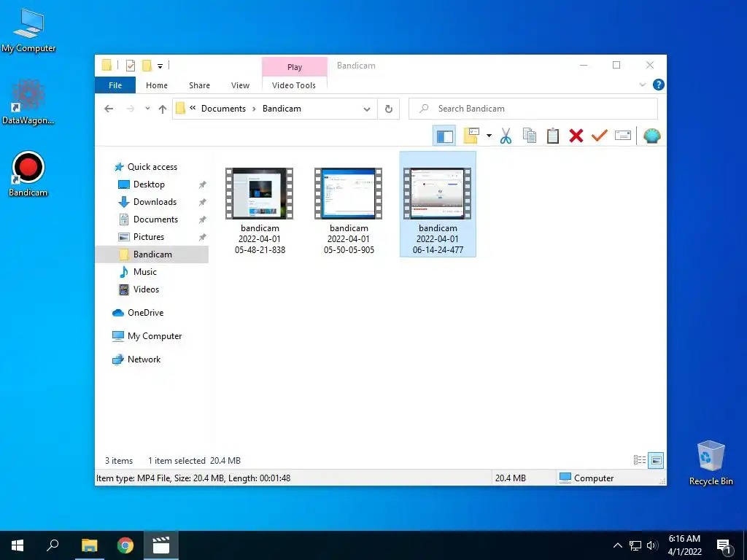The width and height of the screenshot is (747, 560).
Task: Open Explorer Help question mark
Action: point(659,85)
